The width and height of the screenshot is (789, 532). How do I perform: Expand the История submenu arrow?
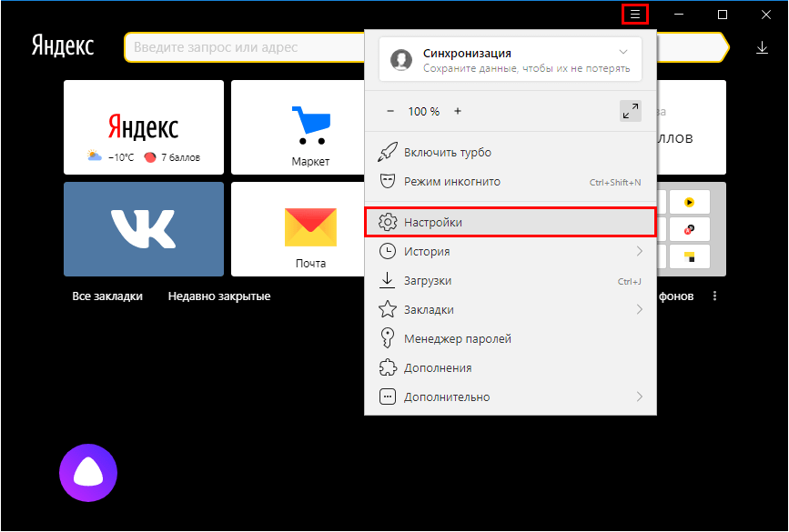click(x=640, y=251)
